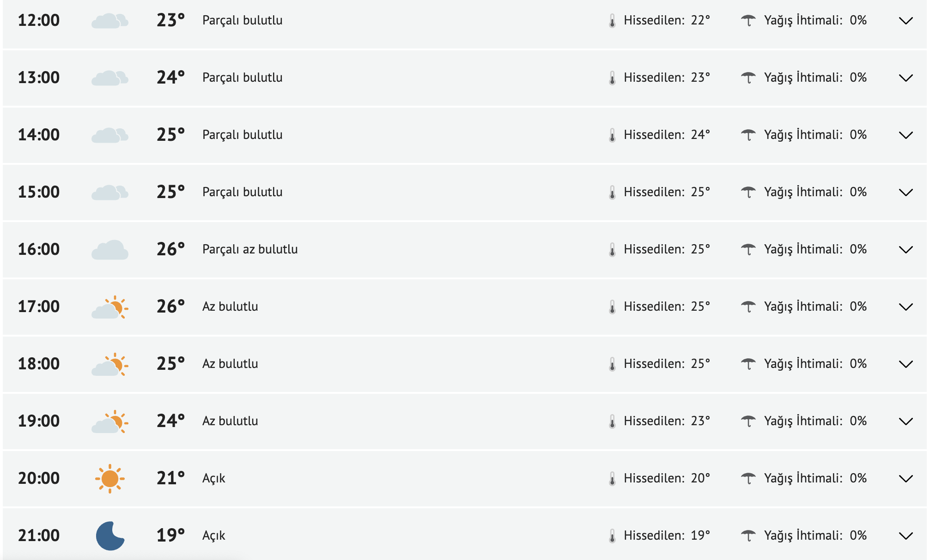Viewport: 930px width, 560px height.
Task: Open details chevron for 18:00
Action: (x=906, y=364)
